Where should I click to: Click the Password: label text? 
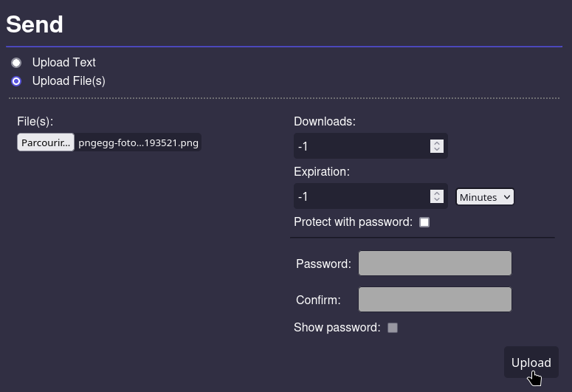pyautogui.click(x=323, y=264)
